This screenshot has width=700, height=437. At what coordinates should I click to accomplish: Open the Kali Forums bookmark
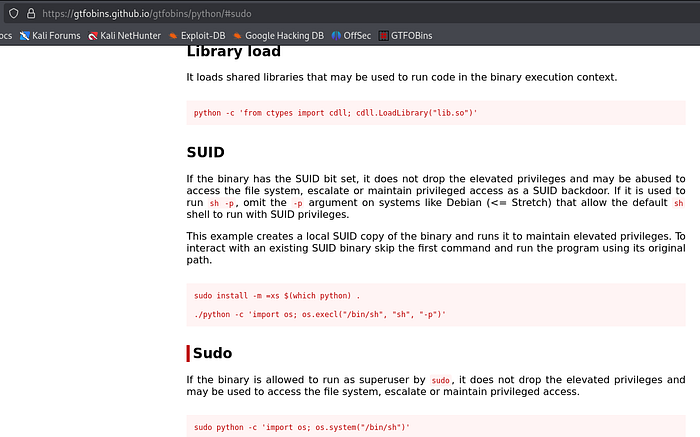50,36
